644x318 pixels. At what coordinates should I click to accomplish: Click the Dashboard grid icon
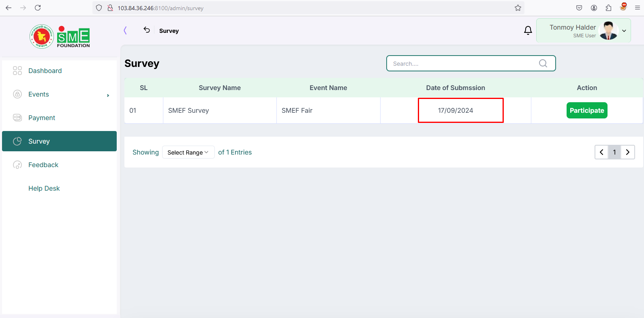point(17,71)
